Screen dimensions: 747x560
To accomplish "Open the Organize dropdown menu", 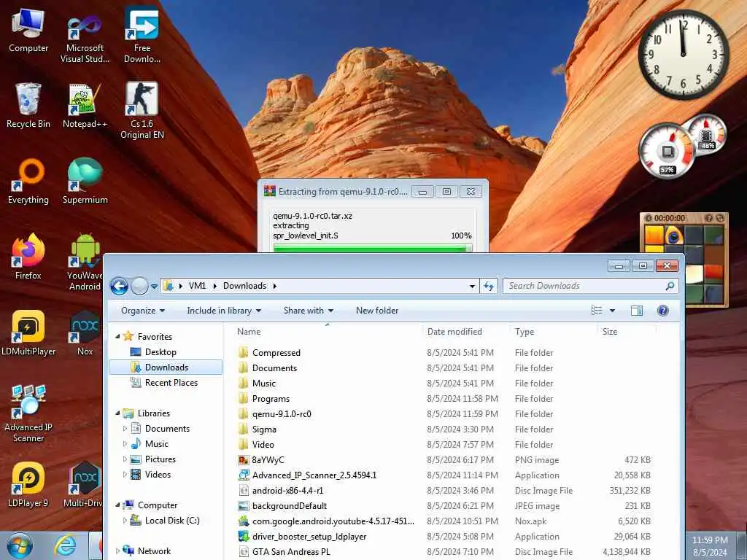I will click(x=142, y=311).
